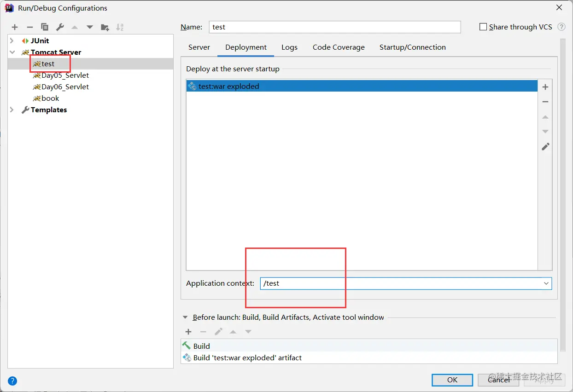
Task: Expand the Templates tree node
Action: pos(12,110)
